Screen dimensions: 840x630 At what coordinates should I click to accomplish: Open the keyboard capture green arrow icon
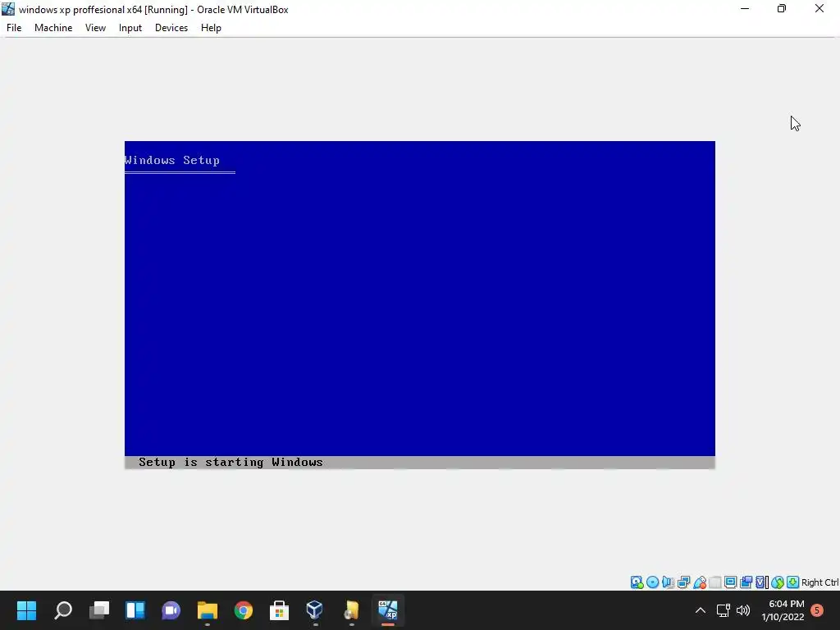tap(793, 582)
